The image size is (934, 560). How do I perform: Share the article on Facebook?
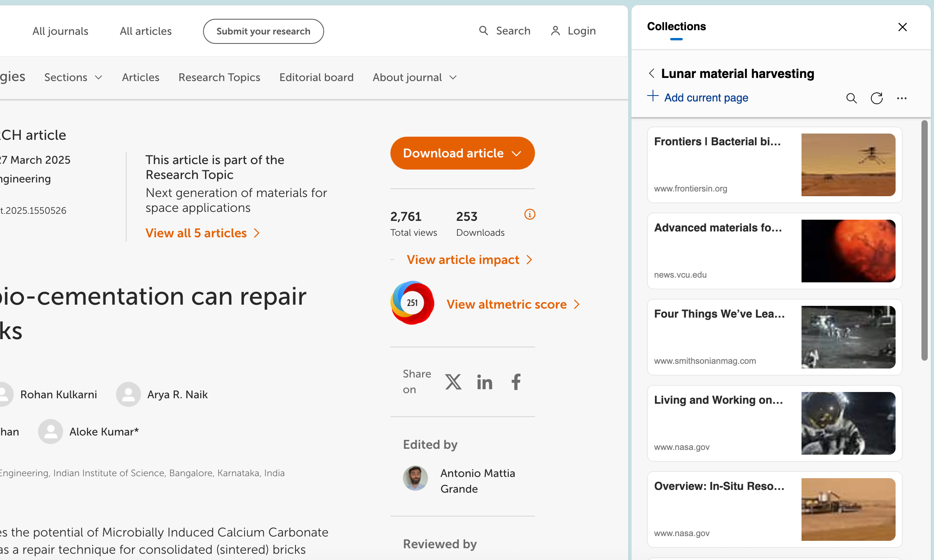pos(516,382)
